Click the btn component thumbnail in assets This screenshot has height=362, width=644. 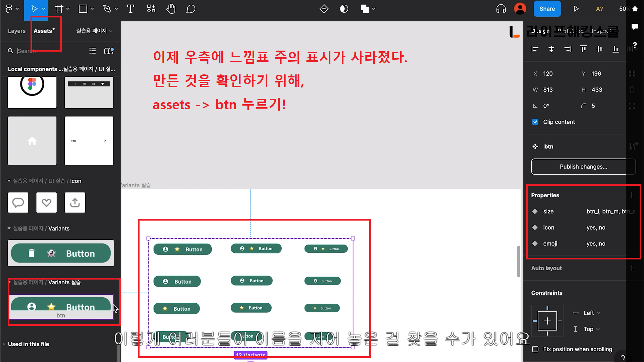tap(61, 306)
